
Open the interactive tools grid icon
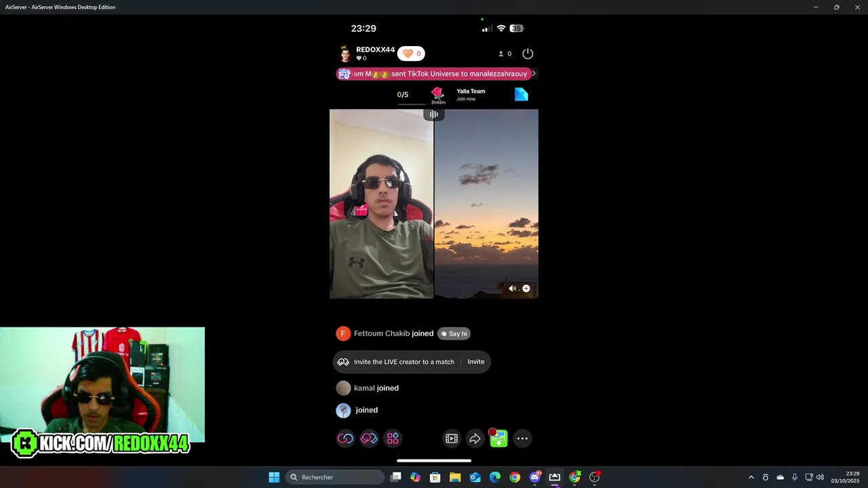pyautogui.click(x=393, y=439)
